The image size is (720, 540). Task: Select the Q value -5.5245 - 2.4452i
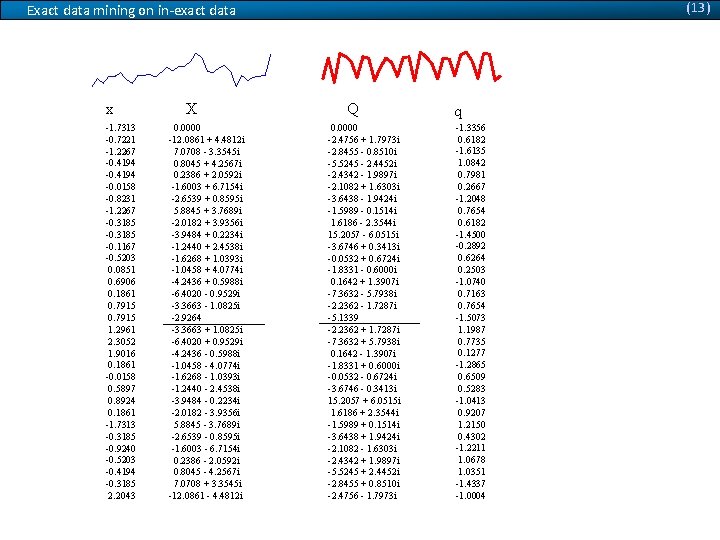pos(362,163)
